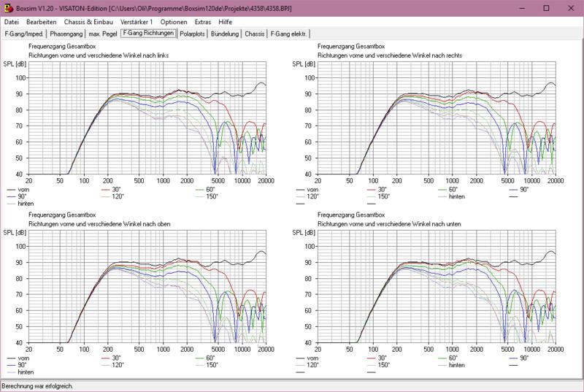Open the Hilfe menu

click(225, 22)
